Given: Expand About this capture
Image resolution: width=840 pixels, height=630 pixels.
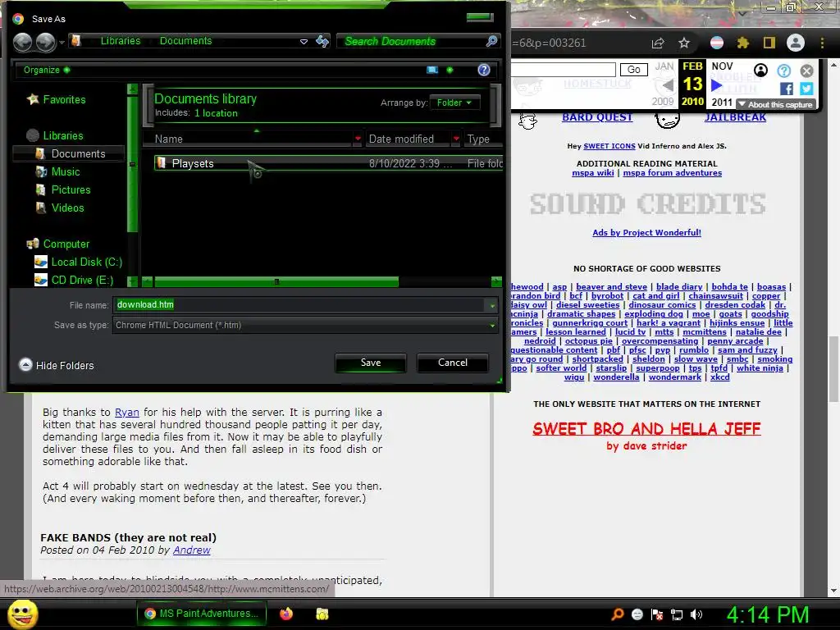Looking at the screenshot, I should (x=775, y=104).
